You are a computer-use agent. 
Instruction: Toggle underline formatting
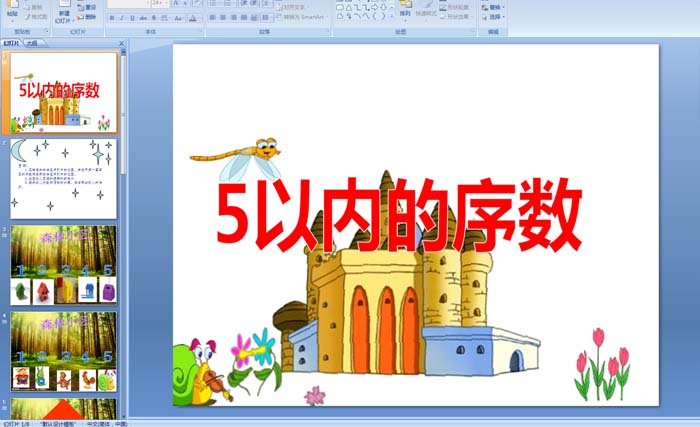(130, 18)
